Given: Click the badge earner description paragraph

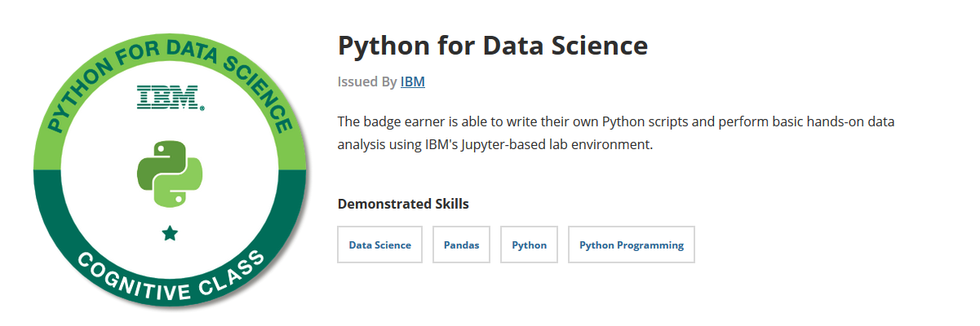Looking at the screenshot, I should tap(616, 134).
